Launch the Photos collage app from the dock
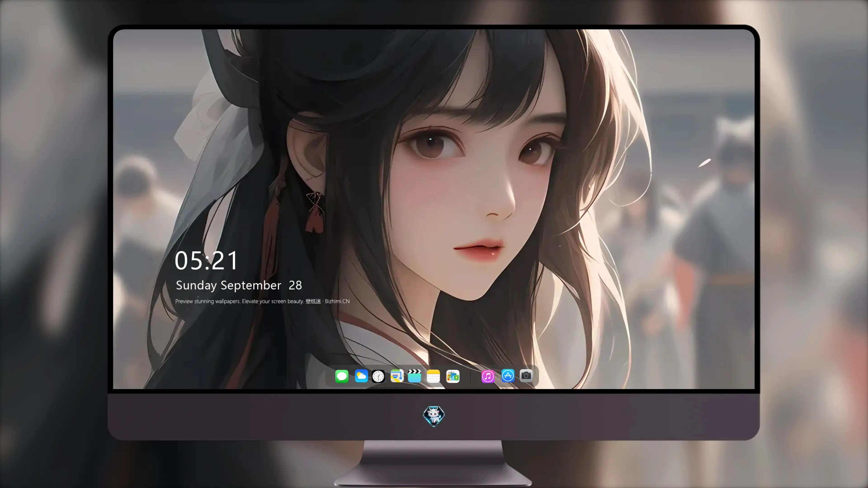Screen dimensions: 868x488 [x=453, y=376]
